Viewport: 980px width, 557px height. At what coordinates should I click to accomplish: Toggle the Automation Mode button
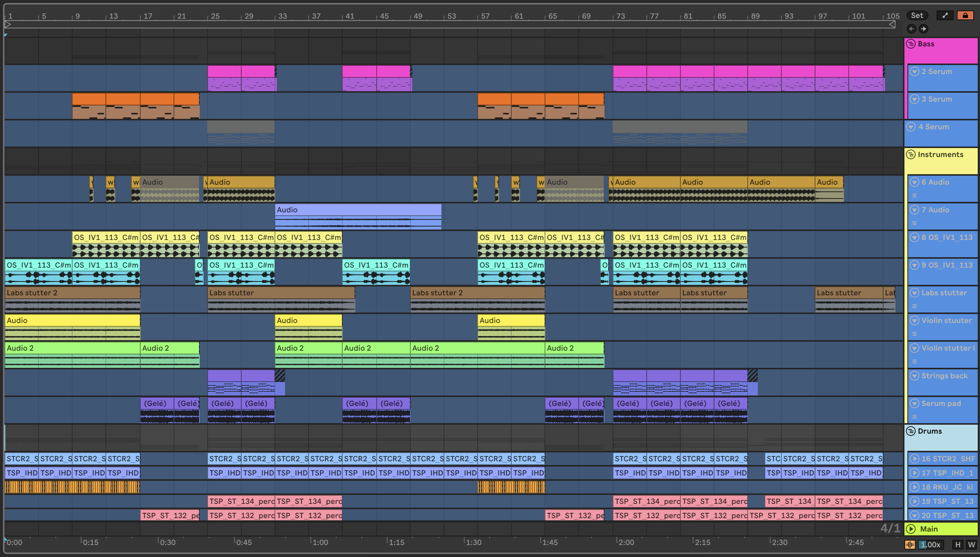coord(945,15)
